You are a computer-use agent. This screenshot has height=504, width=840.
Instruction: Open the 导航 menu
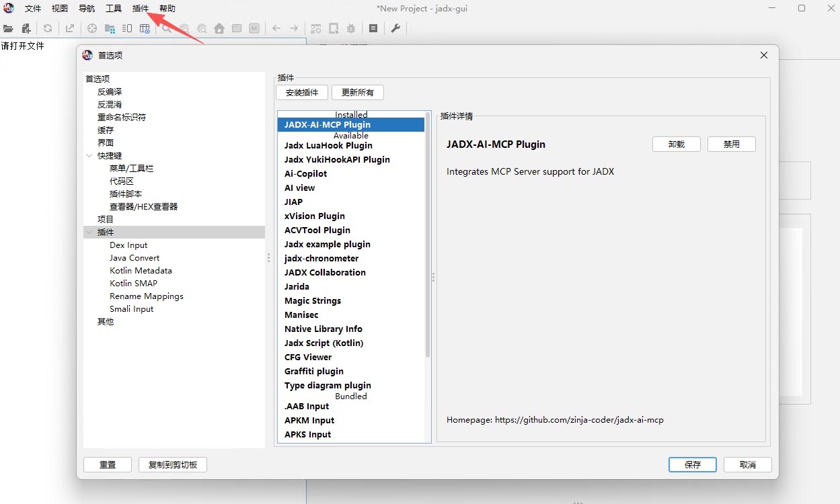pyautogui.click(x=87, y=9)
